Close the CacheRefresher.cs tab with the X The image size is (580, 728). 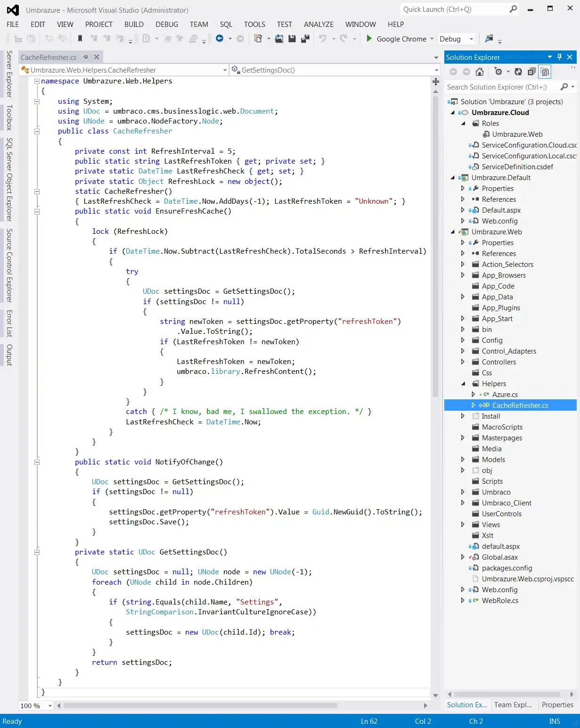tap(97, 57)
